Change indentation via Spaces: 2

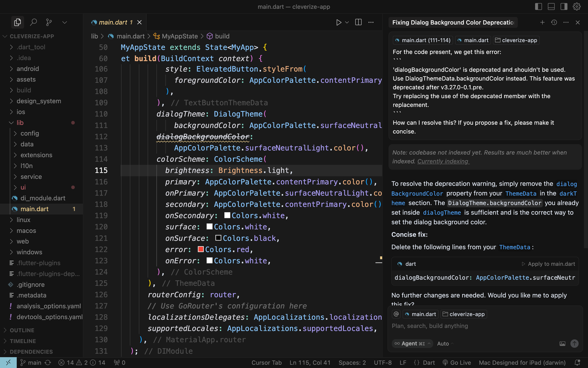click(x=352, y=363)
